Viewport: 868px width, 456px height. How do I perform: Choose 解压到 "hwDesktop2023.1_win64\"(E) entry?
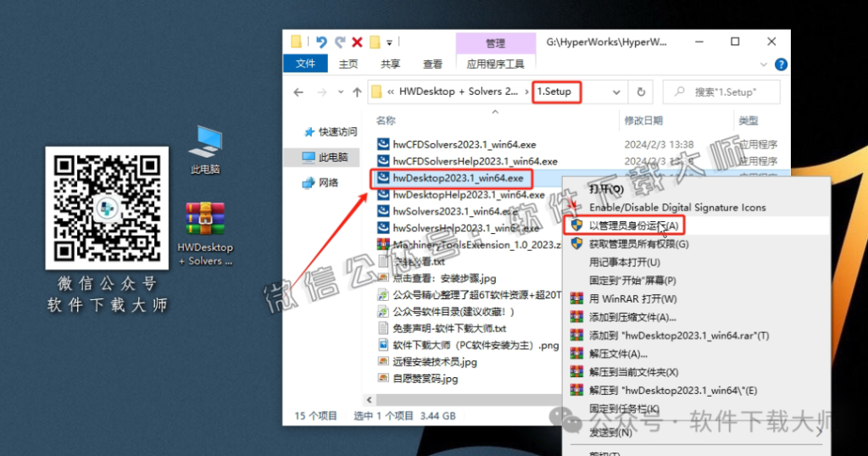672,390
